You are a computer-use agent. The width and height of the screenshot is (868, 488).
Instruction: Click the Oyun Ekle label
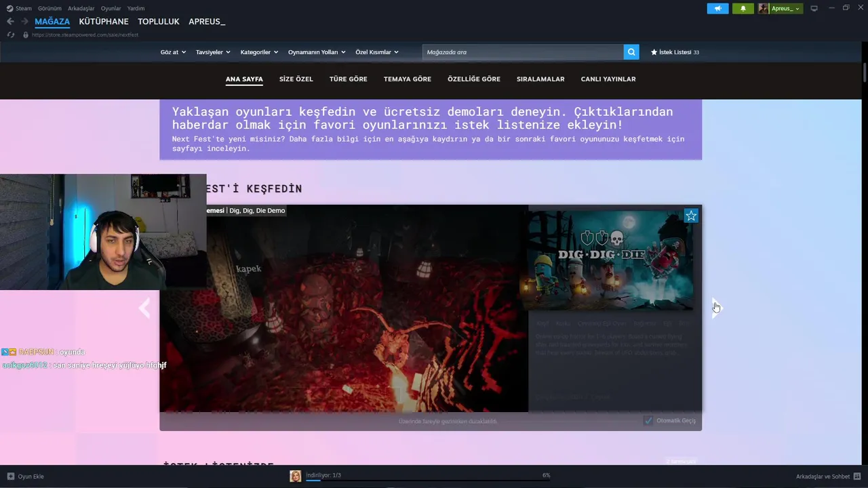tap(31, 476)
